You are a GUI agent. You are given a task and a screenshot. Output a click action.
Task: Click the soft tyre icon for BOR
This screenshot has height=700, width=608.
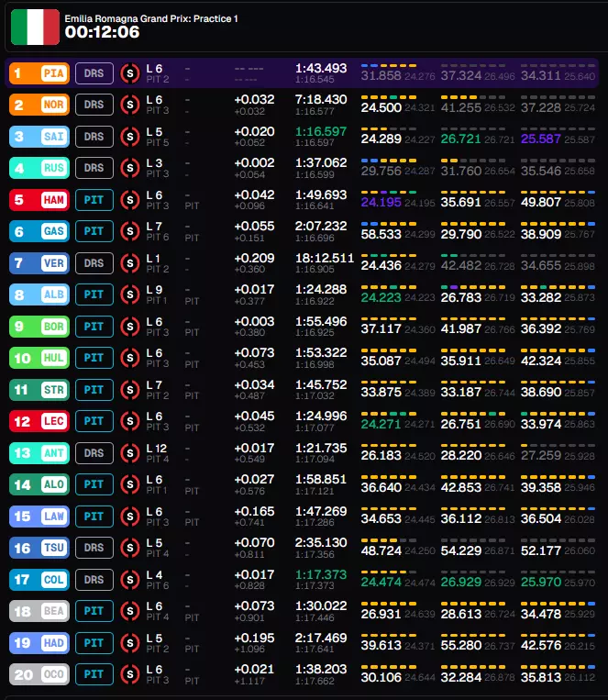[x=130, y=327]
